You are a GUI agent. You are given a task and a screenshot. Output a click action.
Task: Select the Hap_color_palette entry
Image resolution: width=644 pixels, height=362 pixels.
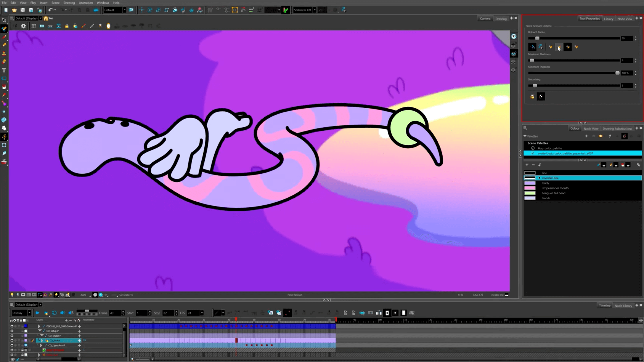click(549, 148)
